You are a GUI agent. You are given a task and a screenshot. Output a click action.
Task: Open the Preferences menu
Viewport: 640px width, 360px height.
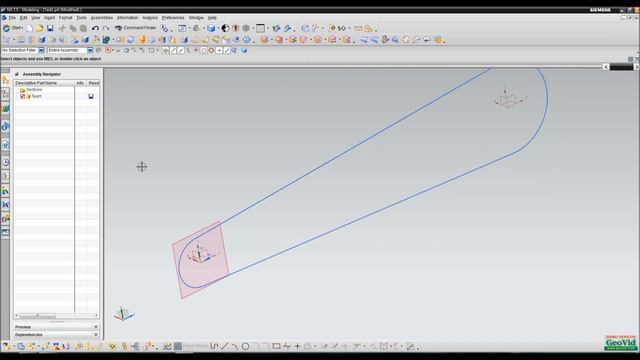click(173, 18)
